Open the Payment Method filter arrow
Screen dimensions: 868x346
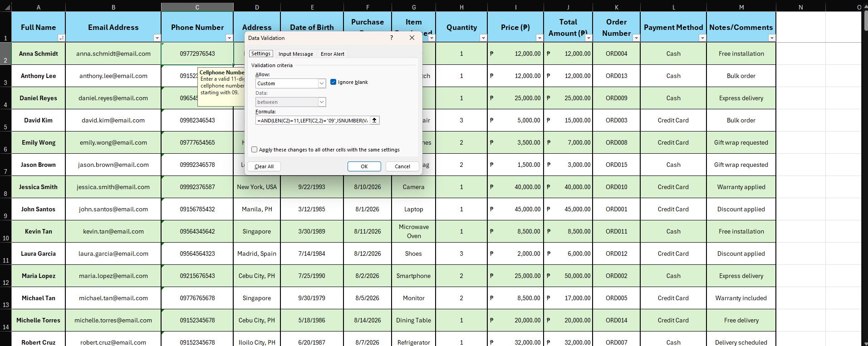pos(702,38)
